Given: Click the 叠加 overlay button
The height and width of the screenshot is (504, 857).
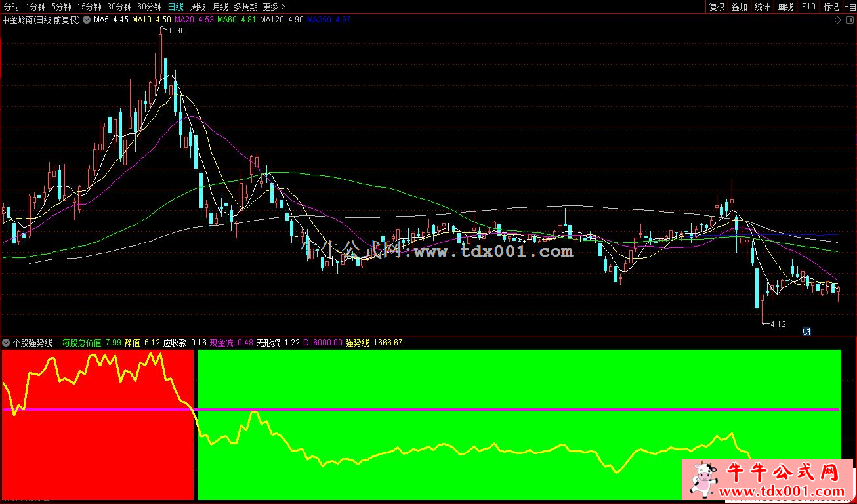Looking at the screenshot, I should coord(739,7).
